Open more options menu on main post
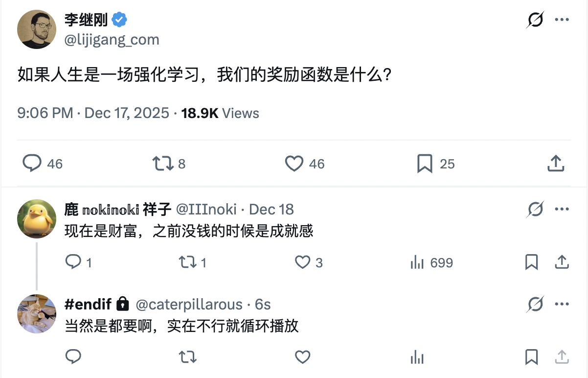This screenshot has width=588, height=378. tap(561, 20)
